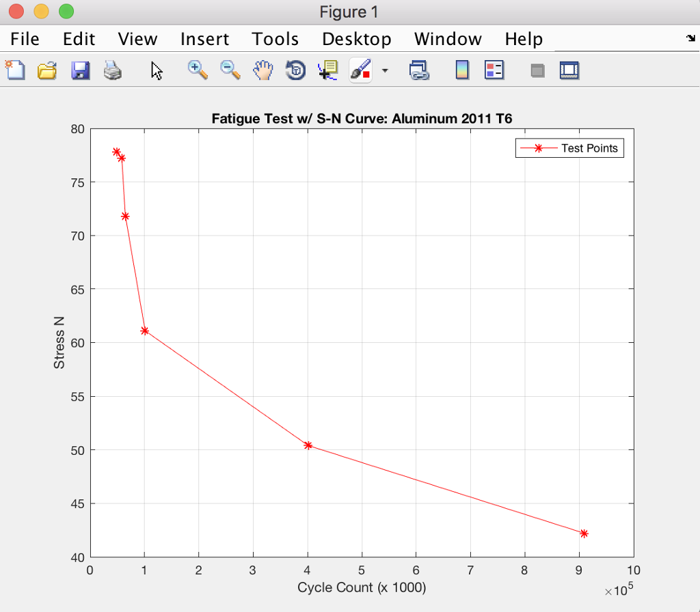Toggle Show Plot Tools and Dock Figure
This screenshot has width=700, height=612.
569,70
